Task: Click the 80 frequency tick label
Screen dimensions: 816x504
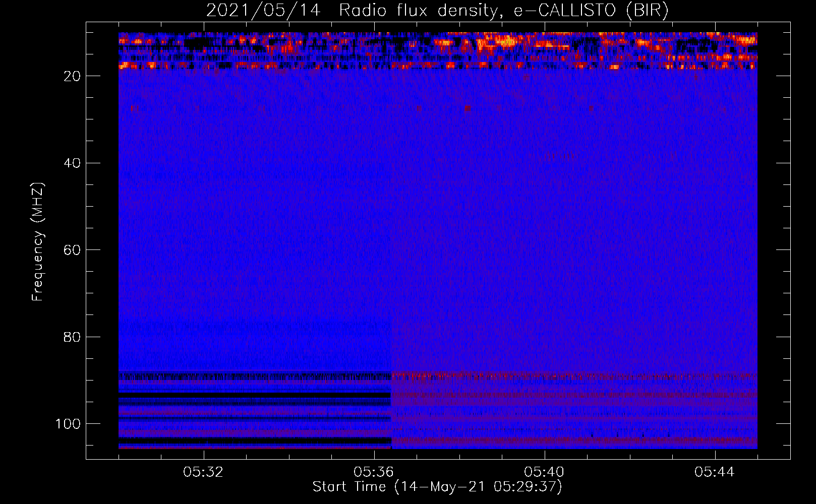Action: pos(73,337)
